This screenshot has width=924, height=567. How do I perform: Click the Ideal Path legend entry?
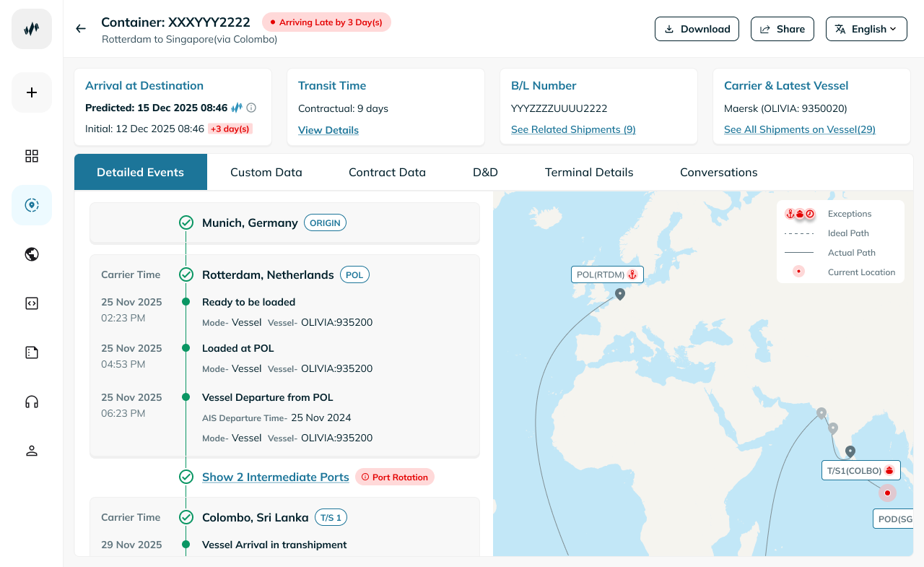(x=827, y=233)
